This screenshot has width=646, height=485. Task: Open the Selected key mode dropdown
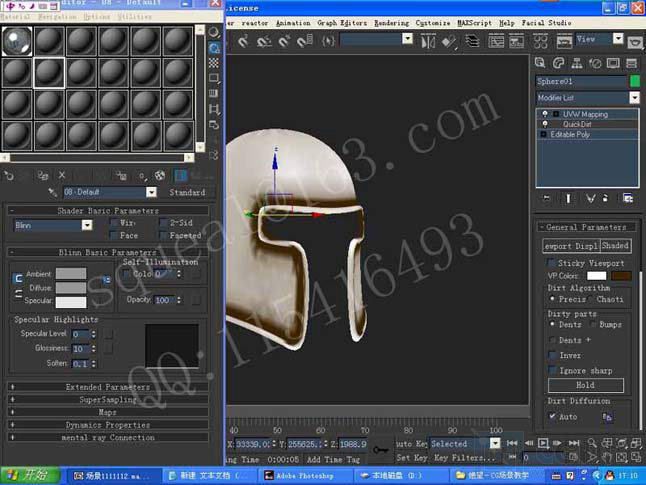(x=495, y=443)
